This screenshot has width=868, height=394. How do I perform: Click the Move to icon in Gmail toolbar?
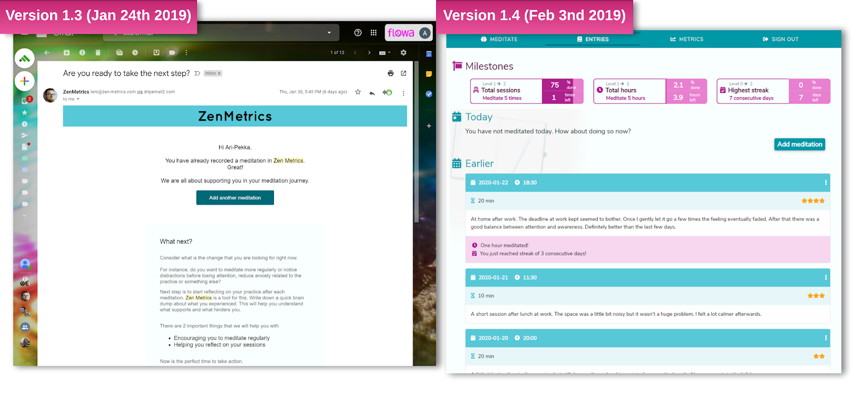(156, 53)
